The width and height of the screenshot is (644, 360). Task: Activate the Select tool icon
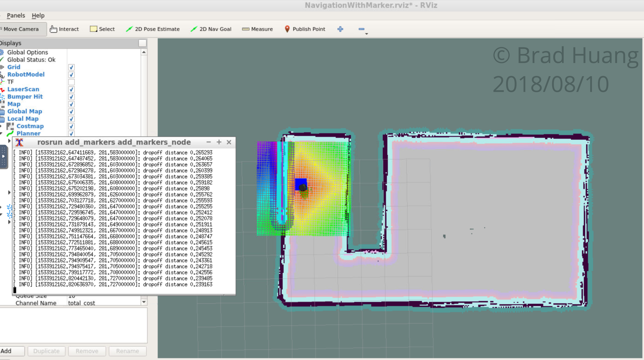click(93, 29)
